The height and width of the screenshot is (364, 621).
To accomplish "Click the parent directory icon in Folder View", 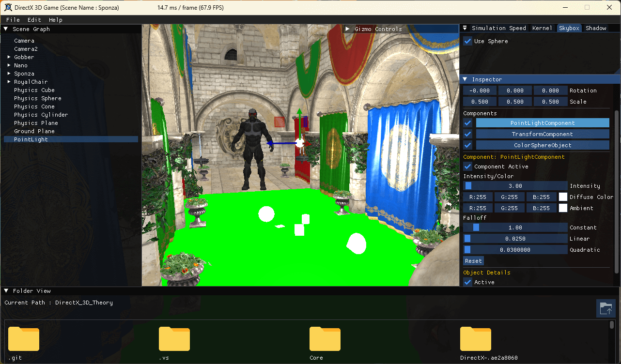I will point(606,308).
